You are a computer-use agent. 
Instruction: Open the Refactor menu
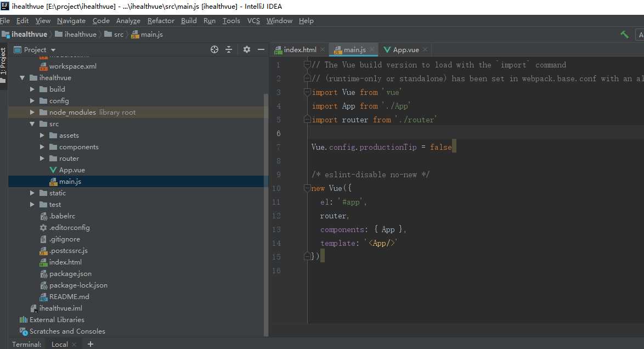click(161, 20)
